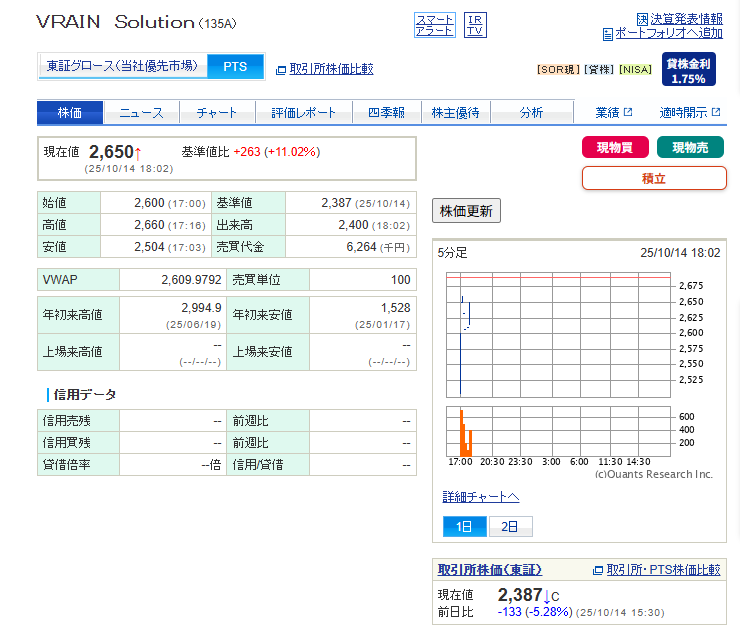Switch to the ニュース tab
The image size is (740, 630).
pyautogui.click(x=142, y=113)
